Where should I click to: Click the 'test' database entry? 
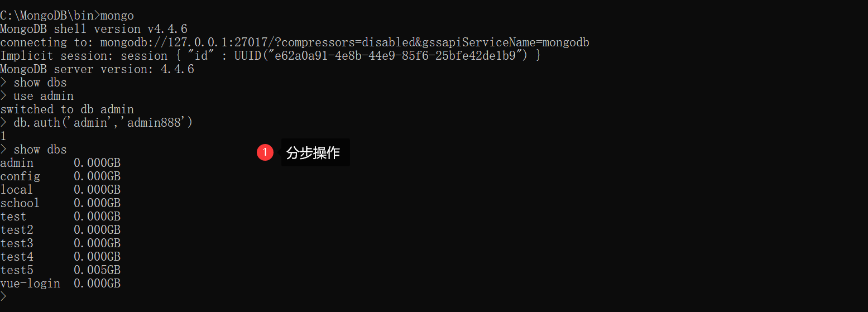(x=13, y=217)
